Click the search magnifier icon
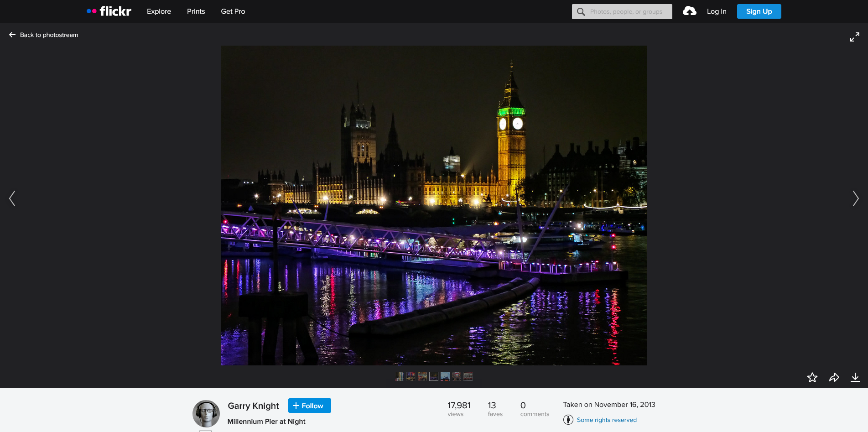The height and width of the screenshot is (432, 868). [x=581, y=12]
